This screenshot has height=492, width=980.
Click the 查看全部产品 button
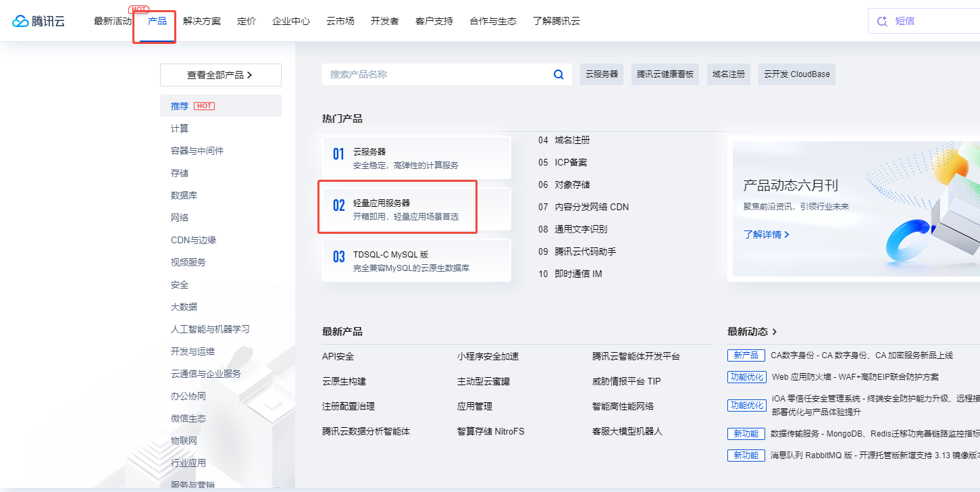(221, 75)
